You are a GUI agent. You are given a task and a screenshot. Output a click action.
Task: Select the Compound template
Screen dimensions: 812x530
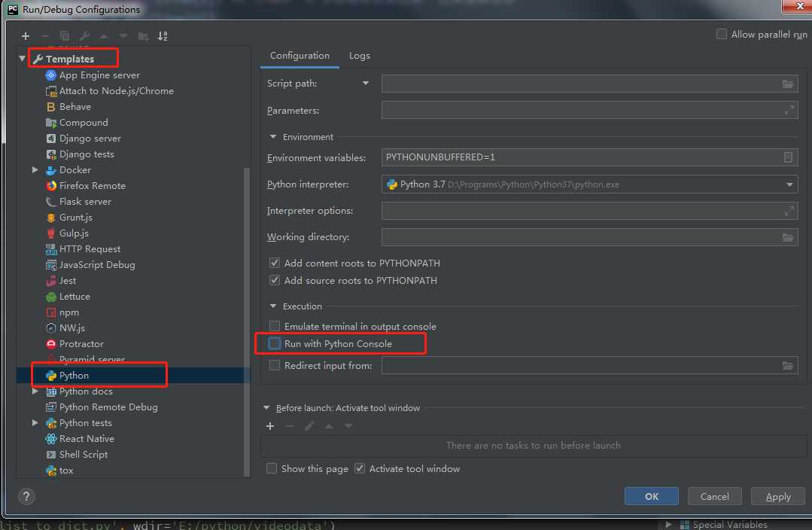click(x=78, y=122)
